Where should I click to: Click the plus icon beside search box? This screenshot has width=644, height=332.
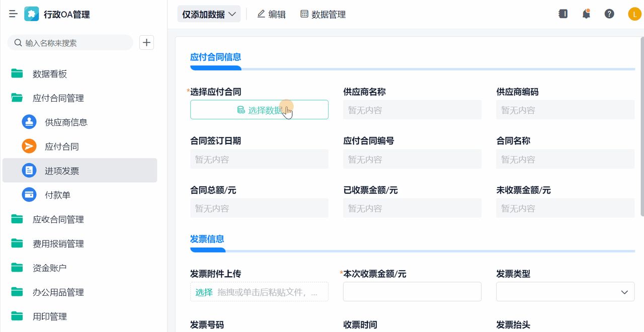(x=146, y=42)
